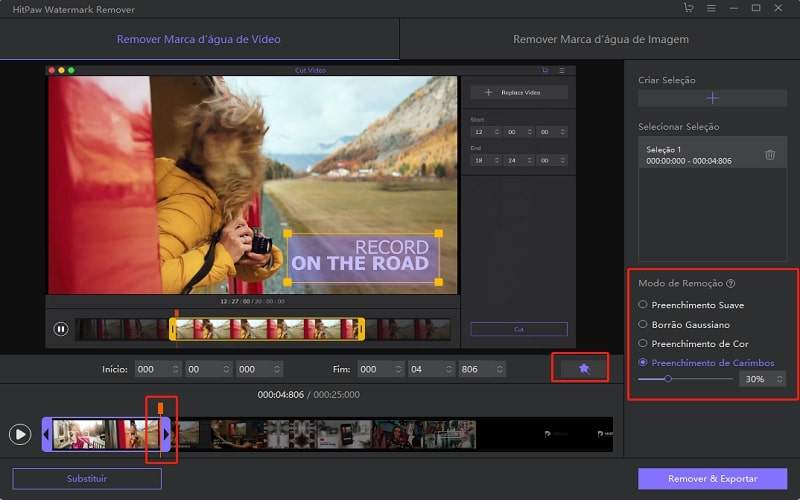The height and width of the screenshot is (500, 800).
Task: Click the help icon beside Modo de Remoção
Action: coord(731,284)
